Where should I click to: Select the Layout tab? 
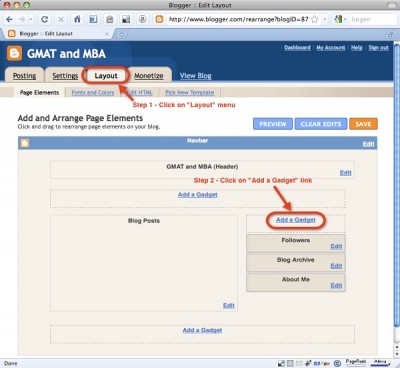coord(106,76)
